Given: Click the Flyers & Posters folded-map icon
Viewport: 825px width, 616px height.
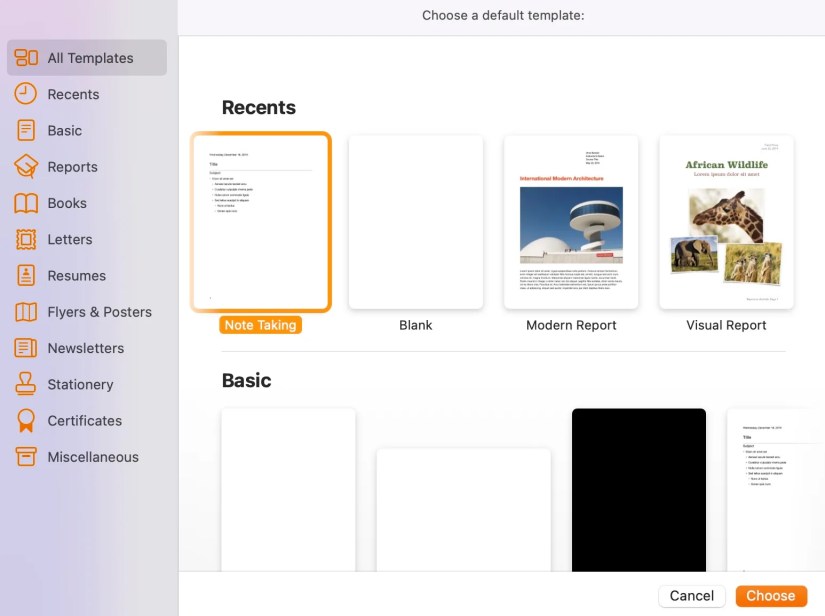Looking at the screenshot, I should coord(26,312).
